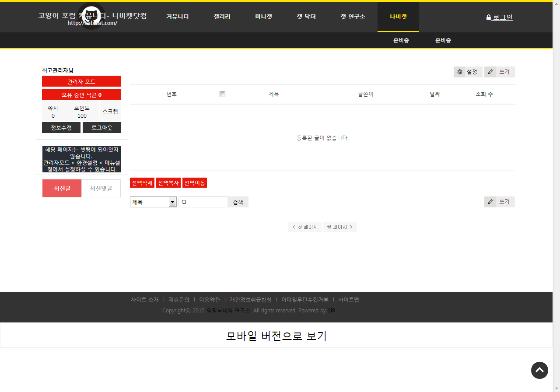Open the 스크랩 list
Screen dimensions: 560x392
point(110,112)
